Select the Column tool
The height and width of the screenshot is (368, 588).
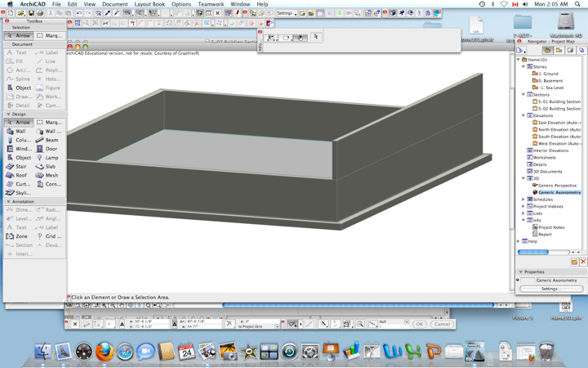click(x=19, y=140)
